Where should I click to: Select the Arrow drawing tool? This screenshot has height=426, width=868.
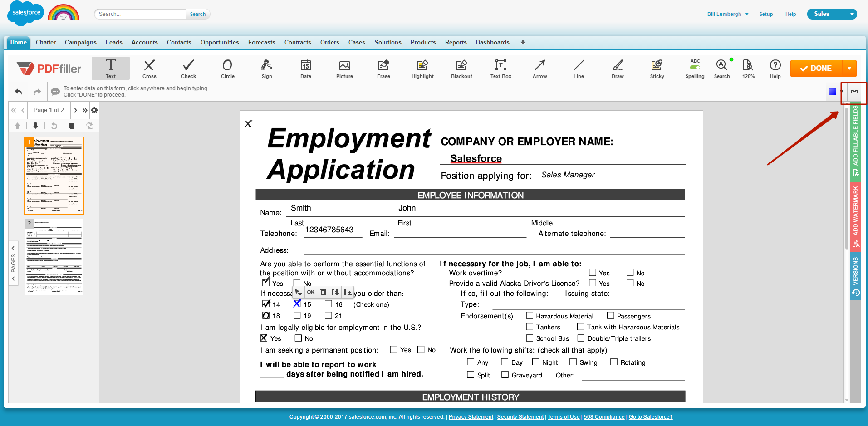click(x=540, y=69)
